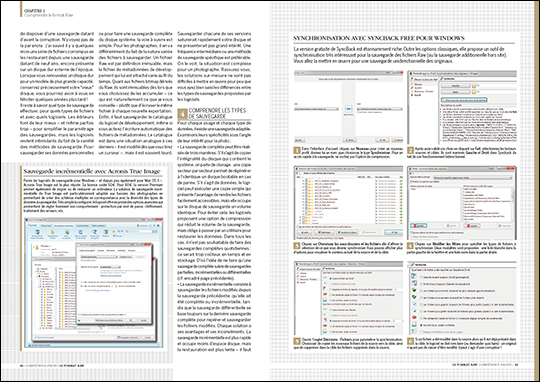540x382 pixels.
Task: Open 'Méthode de sauvegarde' dropdown in Acronis dialog
Action: tap(110, 267)
